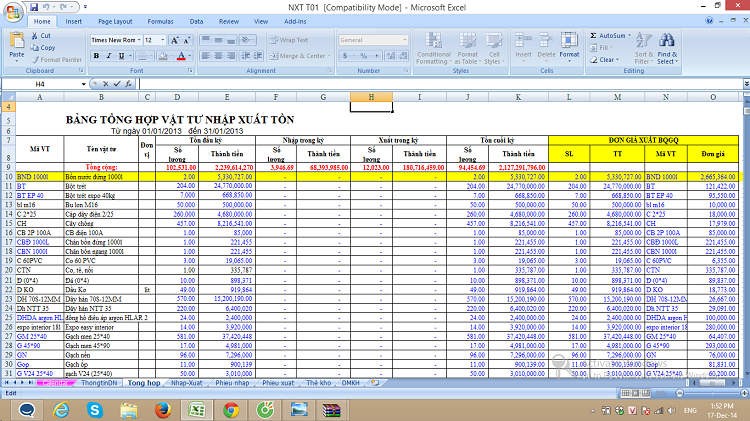
Task: Click Merge & Center
Action: (297, 56)
